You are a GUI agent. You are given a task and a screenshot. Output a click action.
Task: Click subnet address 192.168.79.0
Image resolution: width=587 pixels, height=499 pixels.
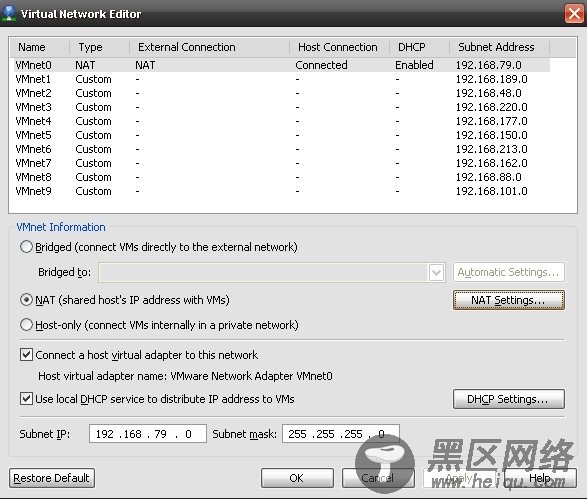pos(489,65)
